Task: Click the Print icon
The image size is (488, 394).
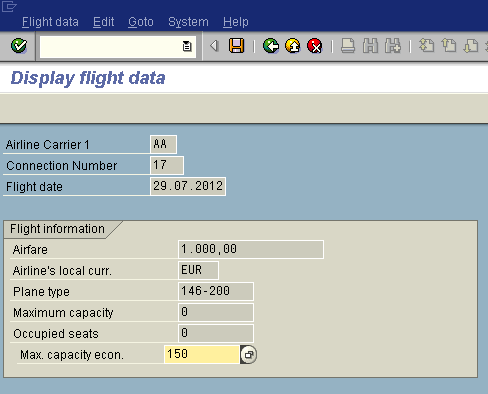Action: 348,46
